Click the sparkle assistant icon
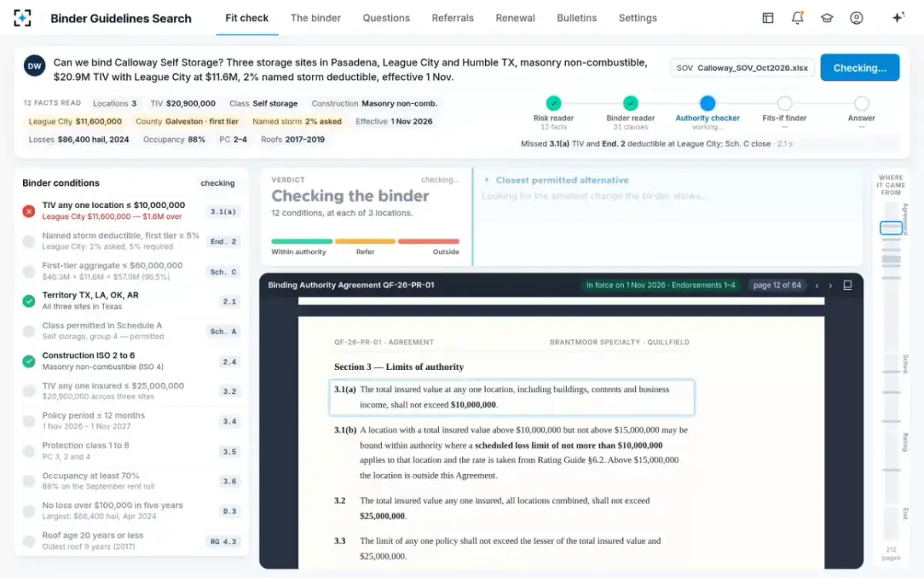 pos(898,18)
